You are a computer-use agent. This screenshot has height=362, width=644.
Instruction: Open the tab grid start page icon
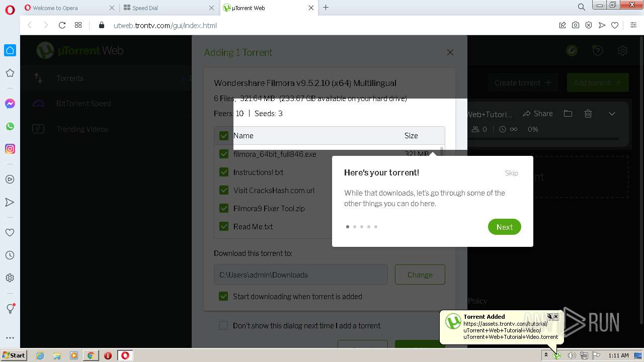point(78,25)
